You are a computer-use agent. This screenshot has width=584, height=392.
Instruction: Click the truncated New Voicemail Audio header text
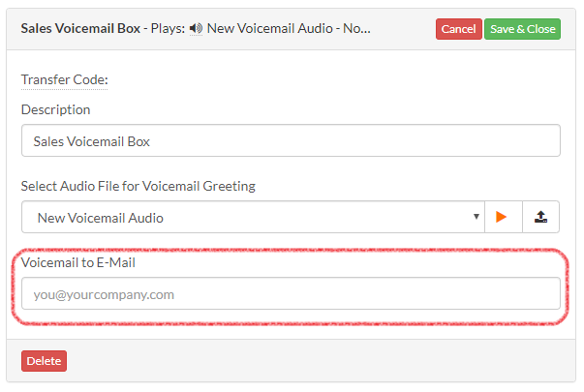[289, 28]
